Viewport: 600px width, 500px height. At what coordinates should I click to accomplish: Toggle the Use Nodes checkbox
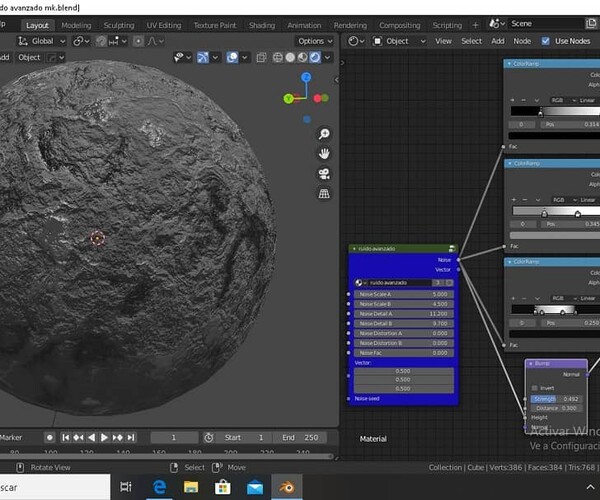(x=546, y=41)
